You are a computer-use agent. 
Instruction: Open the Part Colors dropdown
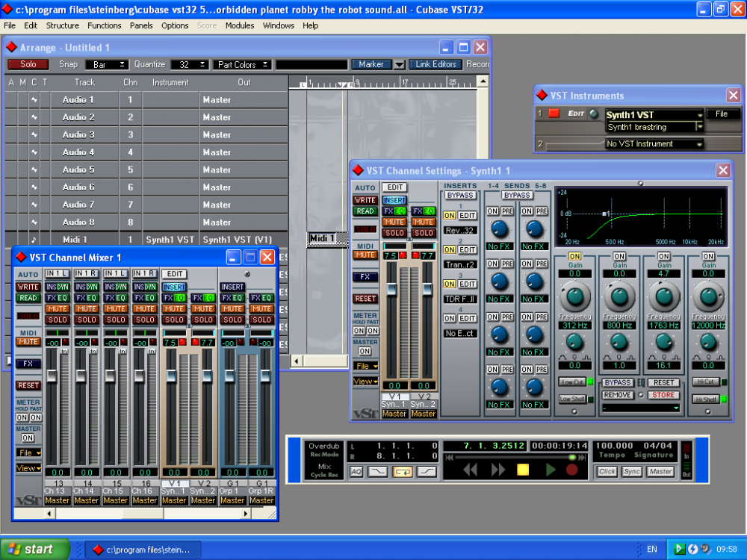(x=242, y=64)
